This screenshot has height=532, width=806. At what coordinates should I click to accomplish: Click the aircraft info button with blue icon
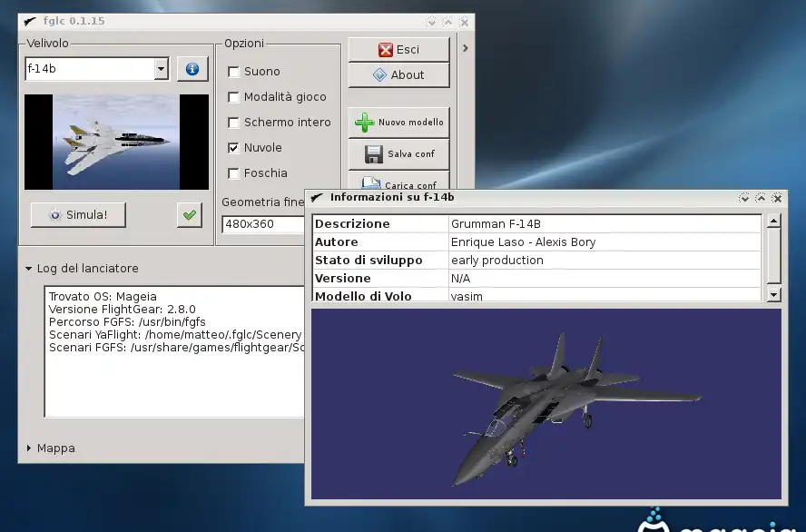tap(192, 69)
